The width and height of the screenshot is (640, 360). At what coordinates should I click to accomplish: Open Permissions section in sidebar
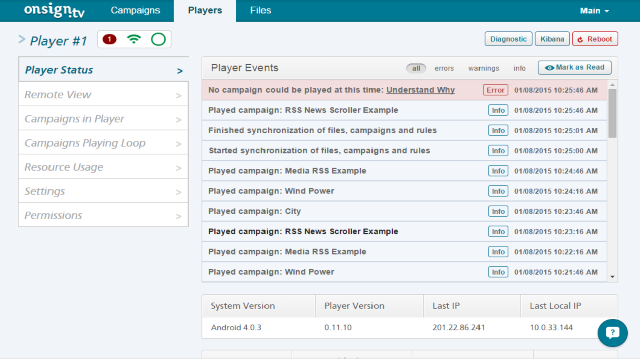104,215
